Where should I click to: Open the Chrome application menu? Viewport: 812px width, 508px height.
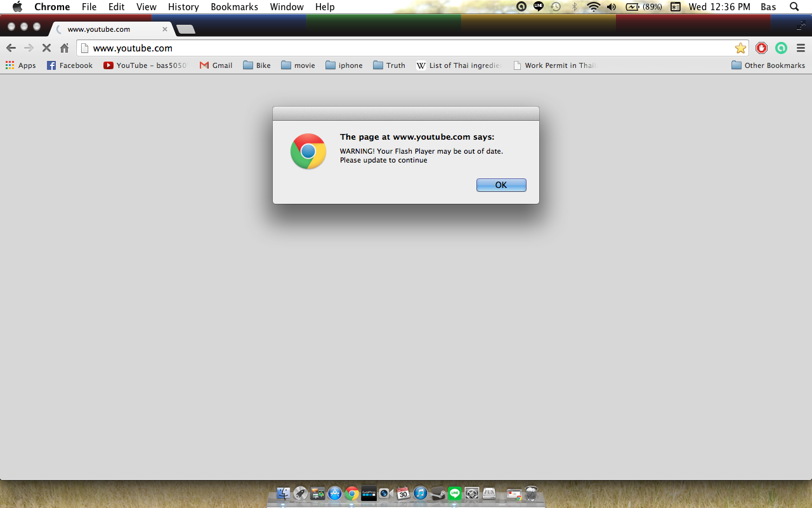point(52,7)
